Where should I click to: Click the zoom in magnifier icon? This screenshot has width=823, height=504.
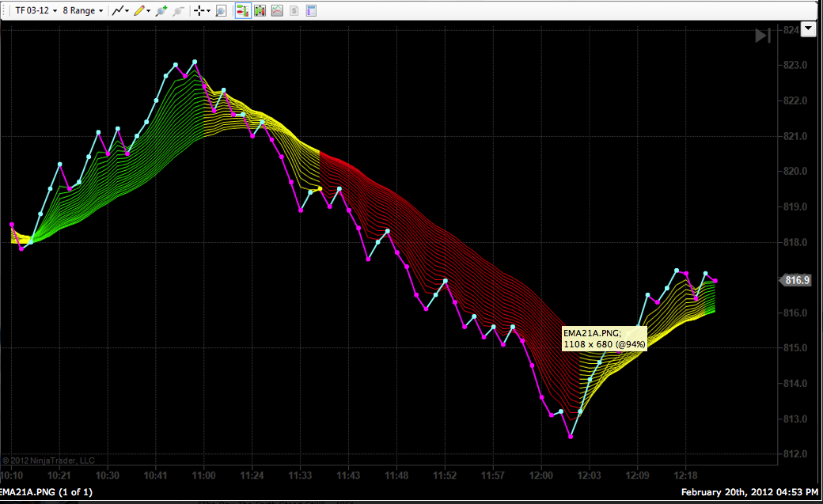[x=161, y=10]
